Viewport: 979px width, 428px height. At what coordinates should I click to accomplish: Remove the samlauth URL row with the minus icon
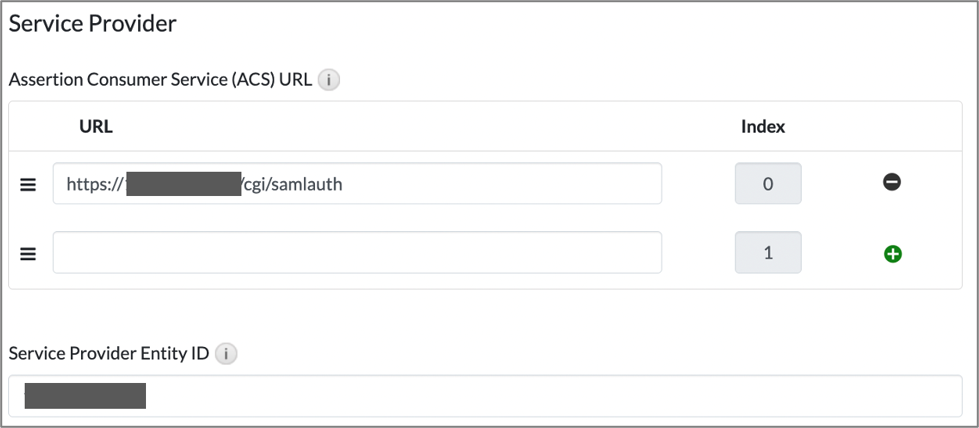[892, 182]
